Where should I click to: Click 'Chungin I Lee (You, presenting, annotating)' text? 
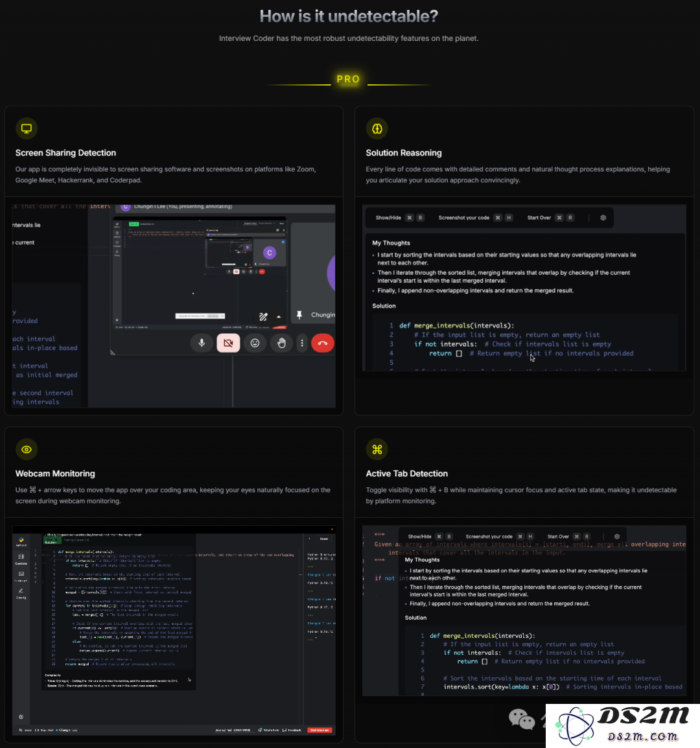click(183, 207)
